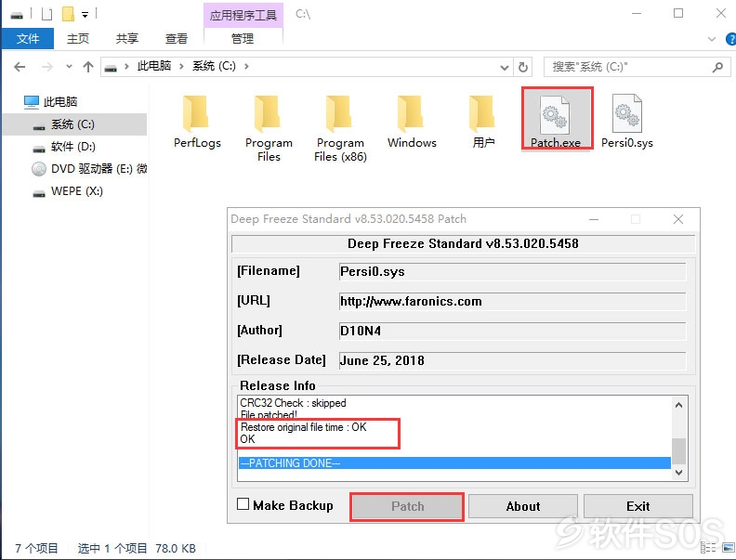Image resolution: width=736 pixels, height=560 pixels.
Task: Expand the ribbon with the chevron
Action: click(712, 39)
